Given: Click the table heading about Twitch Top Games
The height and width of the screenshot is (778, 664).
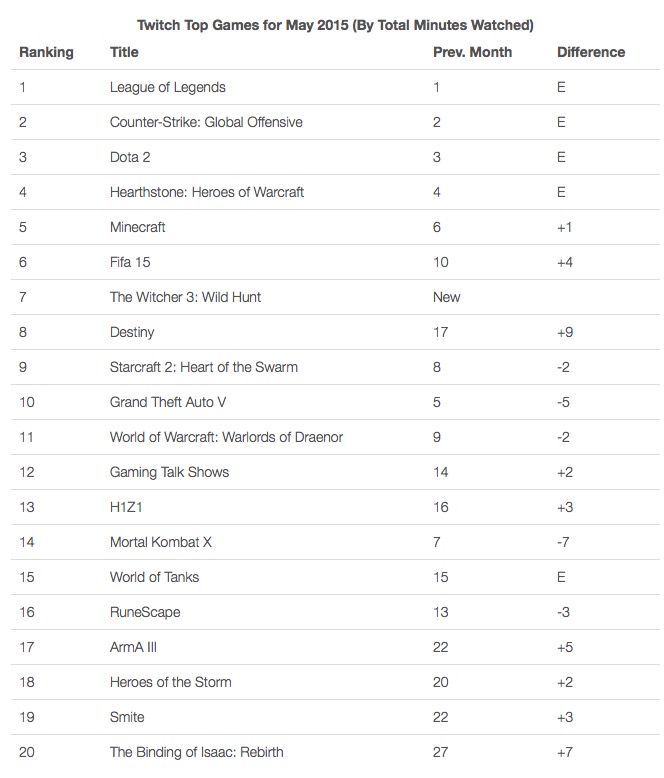Looking at the screenshot, I should point(333,24).
